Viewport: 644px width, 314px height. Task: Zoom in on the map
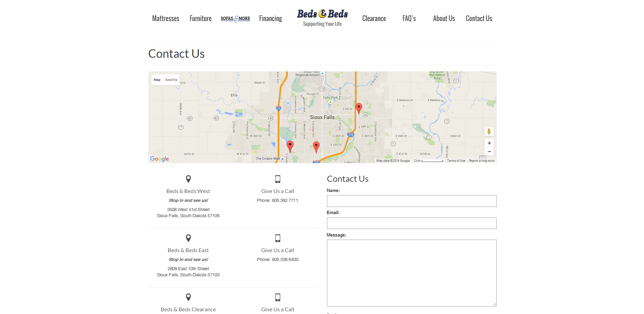tap(489, 143)
